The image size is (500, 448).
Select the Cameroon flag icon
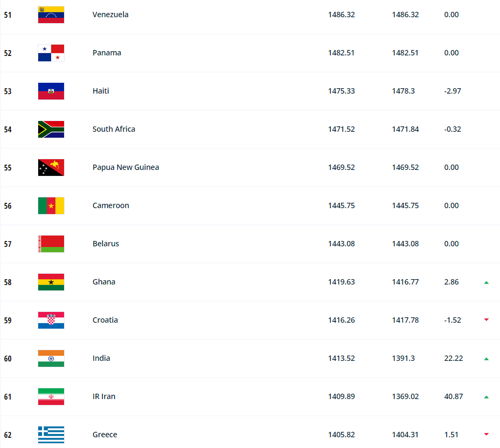(51, 205)
